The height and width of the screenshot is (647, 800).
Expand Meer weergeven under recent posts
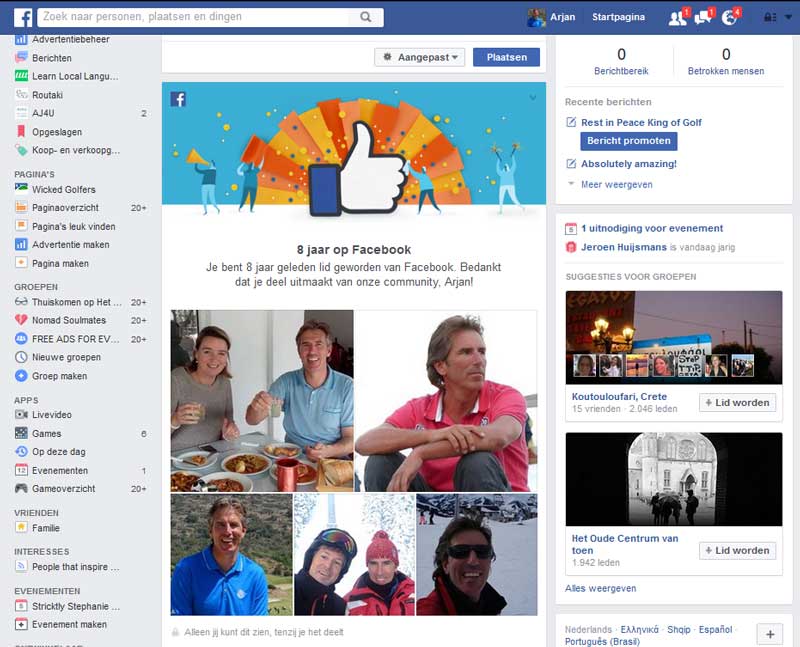[x=617, y=184]
